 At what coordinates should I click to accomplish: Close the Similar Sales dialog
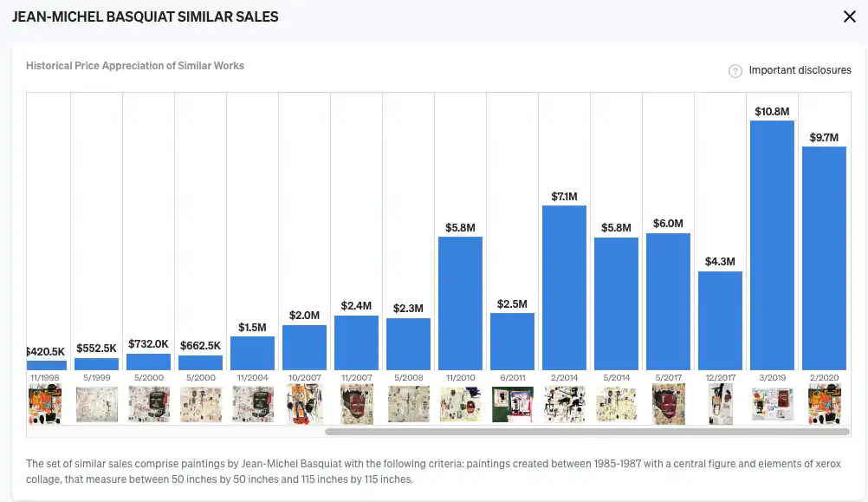coord(849,17)
